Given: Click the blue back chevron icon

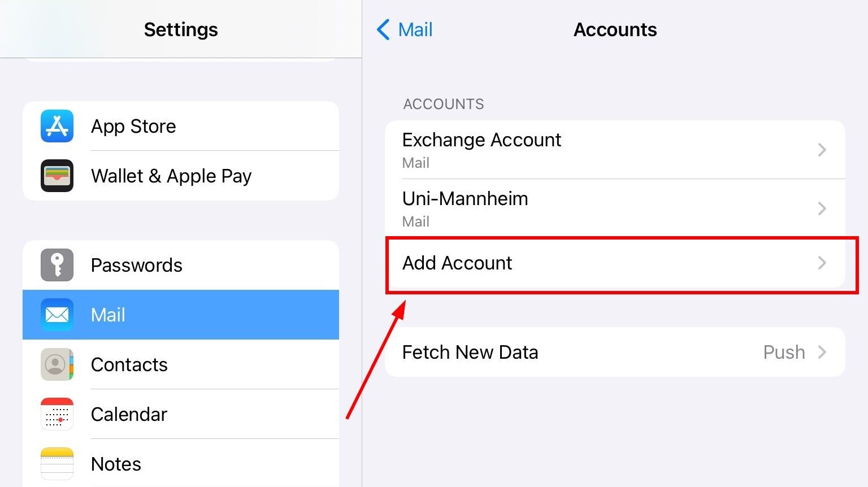Looking at the screenshot, I should click(x=383, y=29).
